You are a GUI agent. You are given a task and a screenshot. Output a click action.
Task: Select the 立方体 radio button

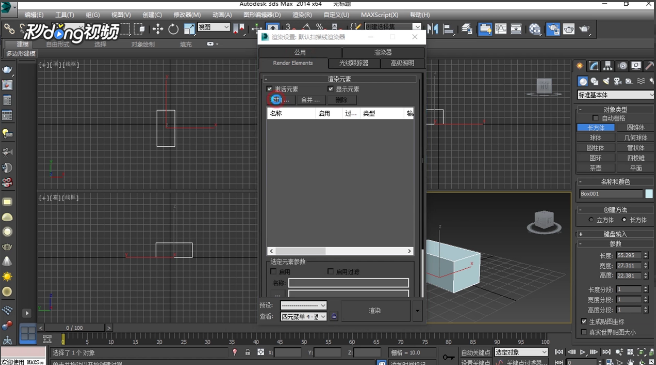[x=591, y=220]
